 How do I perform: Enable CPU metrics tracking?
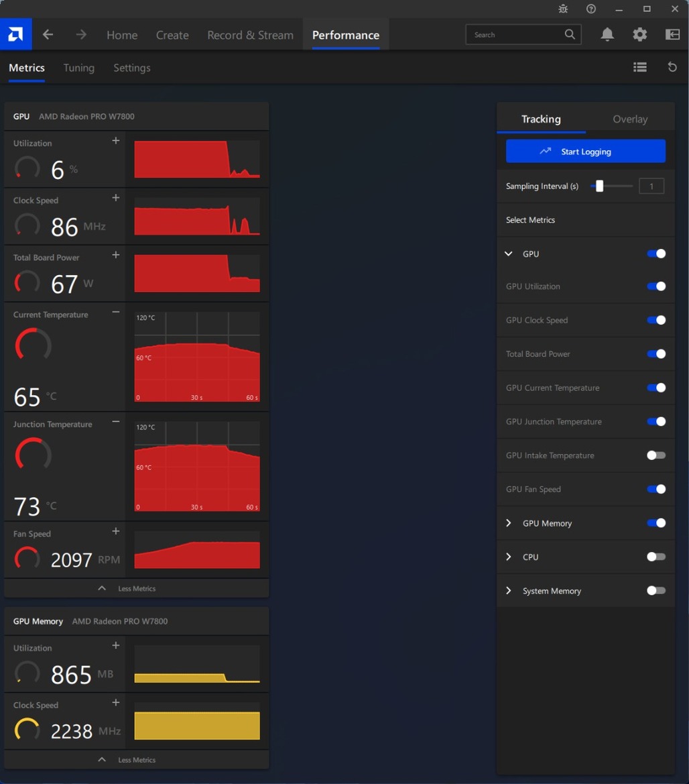[x=656, y=557]
